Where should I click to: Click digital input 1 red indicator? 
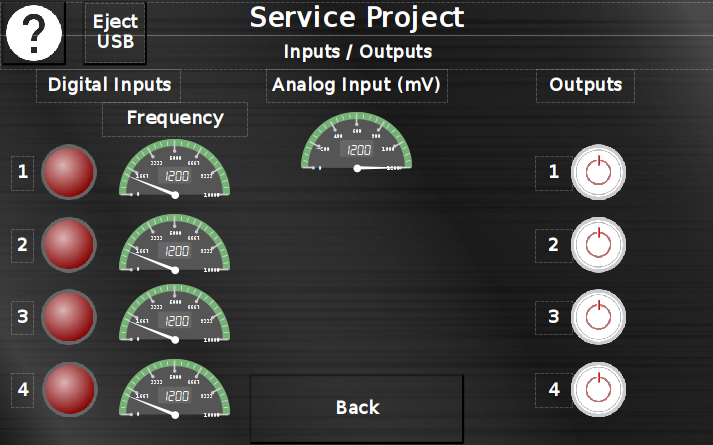(x=69, y=172)
